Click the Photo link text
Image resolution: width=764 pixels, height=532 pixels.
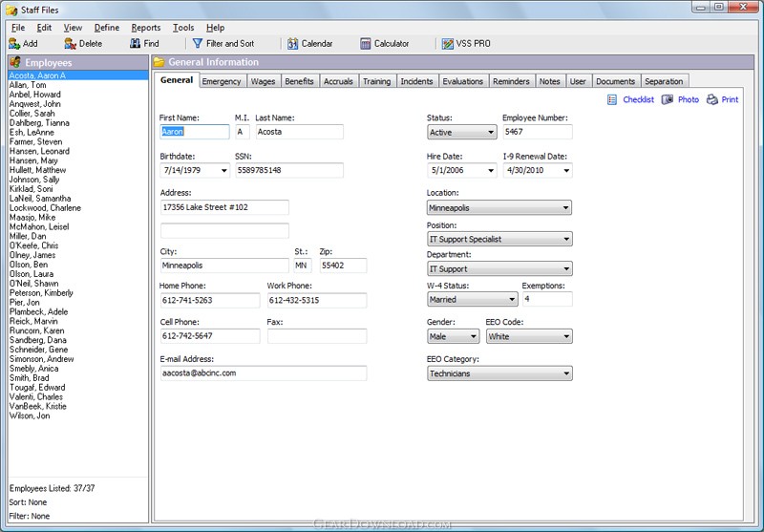point(689,99)
